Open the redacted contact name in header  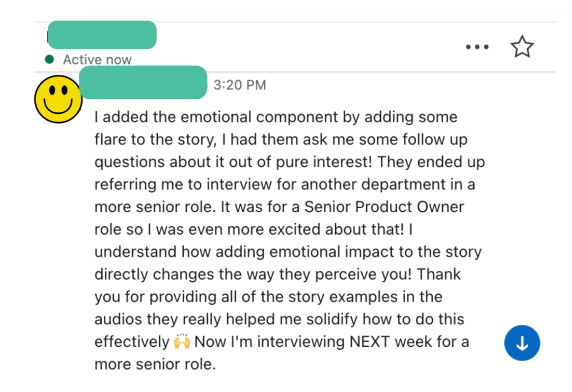click(102, 35)
